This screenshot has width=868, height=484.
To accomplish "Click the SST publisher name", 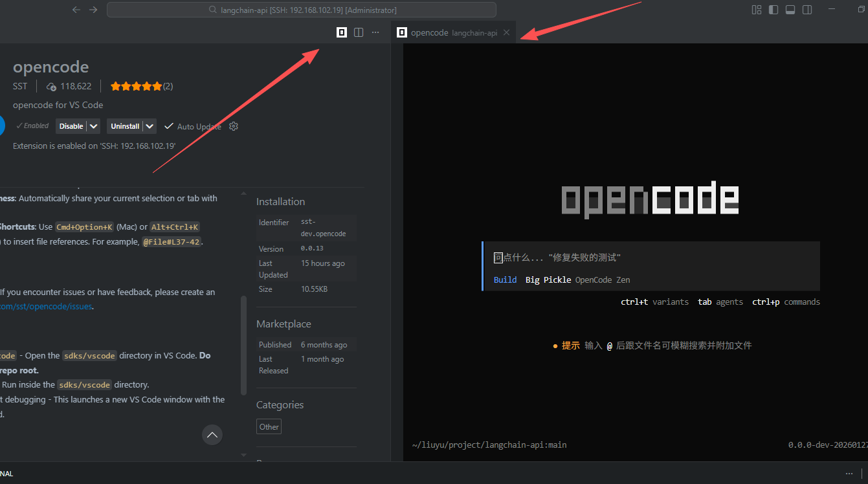I will click(x=20, y=86).
